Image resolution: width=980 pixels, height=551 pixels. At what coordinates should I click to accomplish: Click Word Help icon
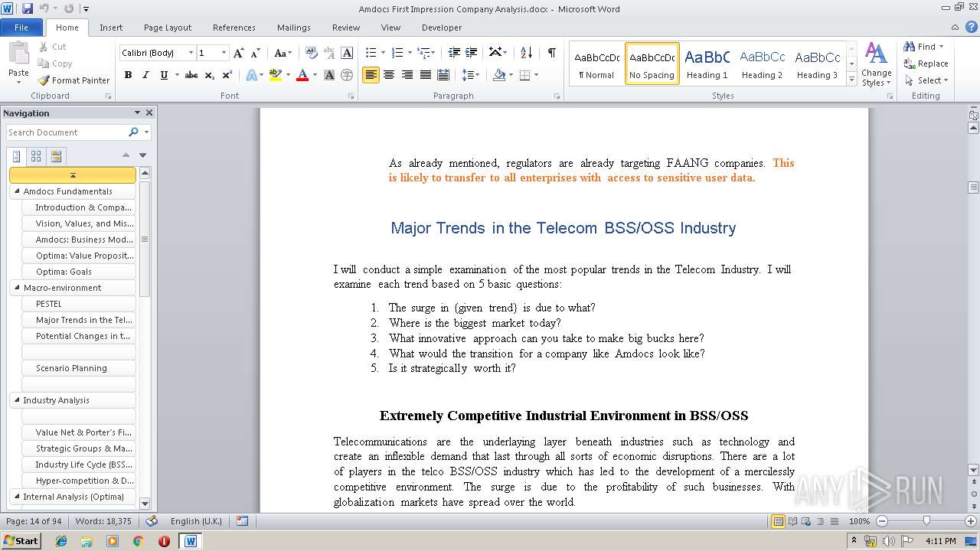(971, 27)
